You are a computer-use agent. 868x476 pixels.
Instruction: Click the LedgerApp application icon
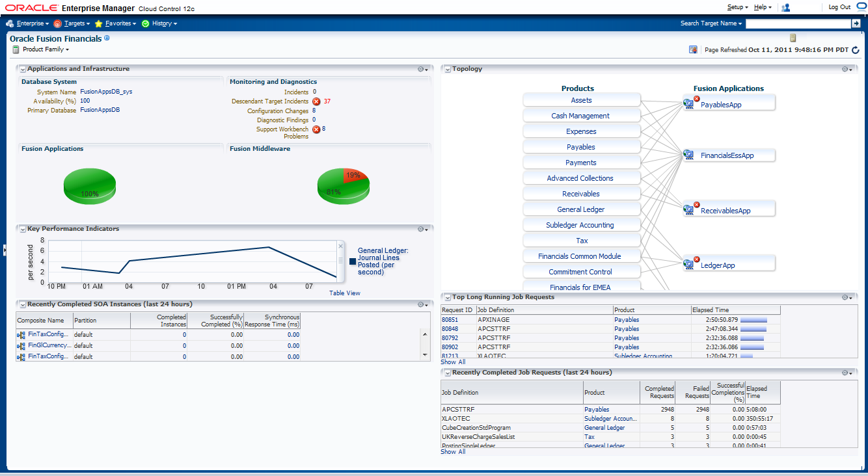689,264
